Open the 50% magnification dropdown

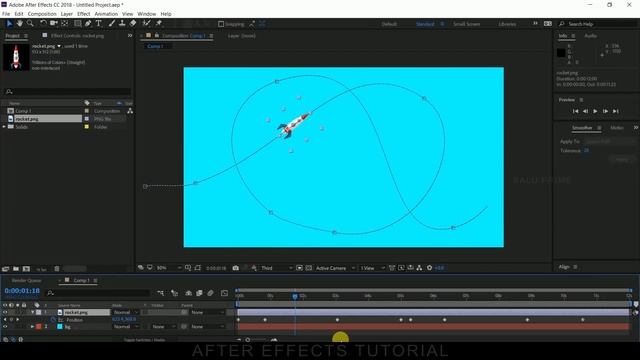tap(169, 268)
